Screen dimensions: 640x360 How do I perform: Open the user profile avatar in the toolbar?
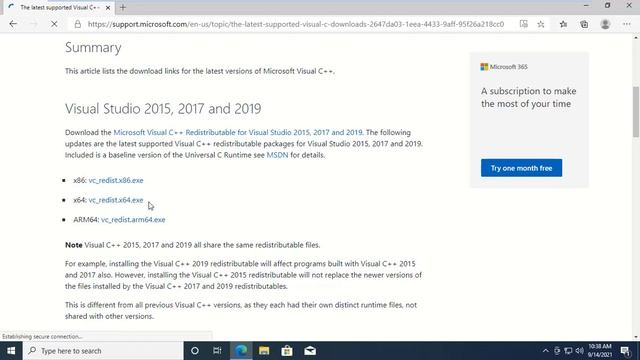(605, 24)
